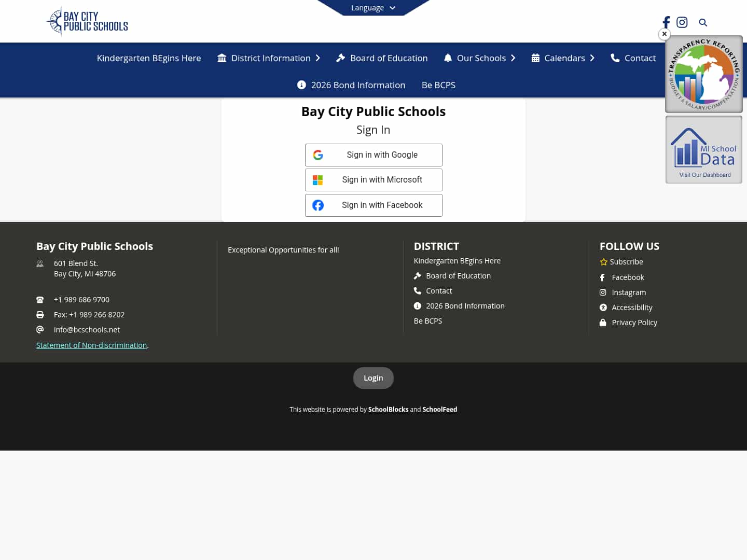This screenshot has width=747, height=560.
Task: Click the 601 Blend St. address
Action: click(x=85, y=269)
